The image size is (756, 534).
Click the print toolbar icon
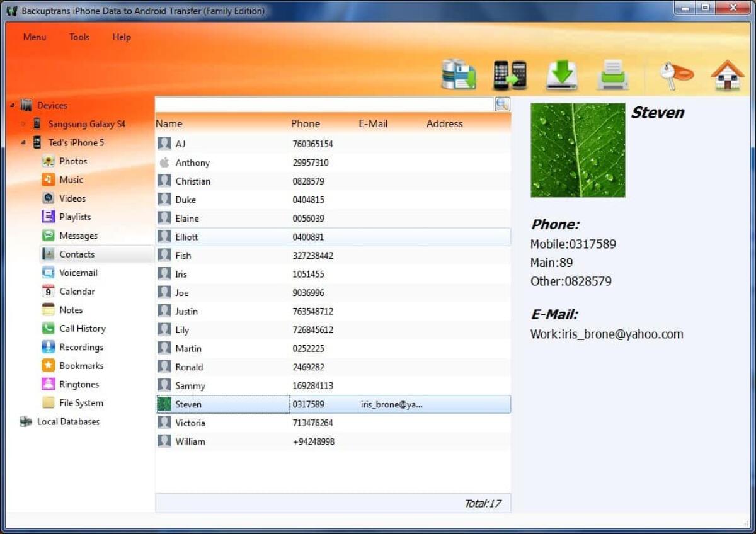tap(612, 74)
